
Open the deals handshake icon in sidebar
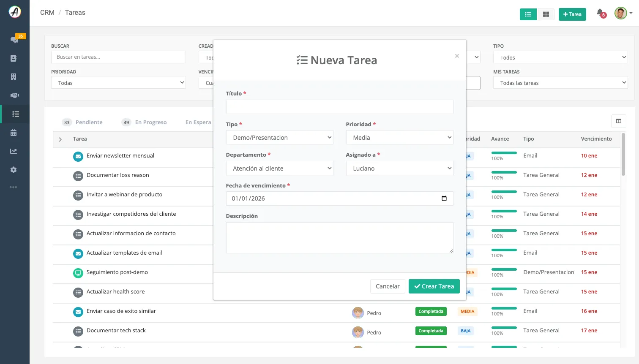pyautogui.click(x=14, y=95)
